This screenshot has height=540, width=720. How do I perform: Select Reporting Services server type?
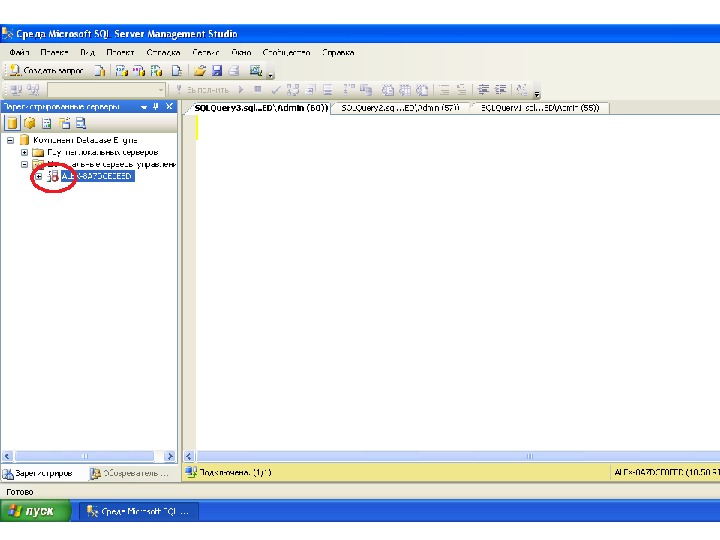pos(47,123)
